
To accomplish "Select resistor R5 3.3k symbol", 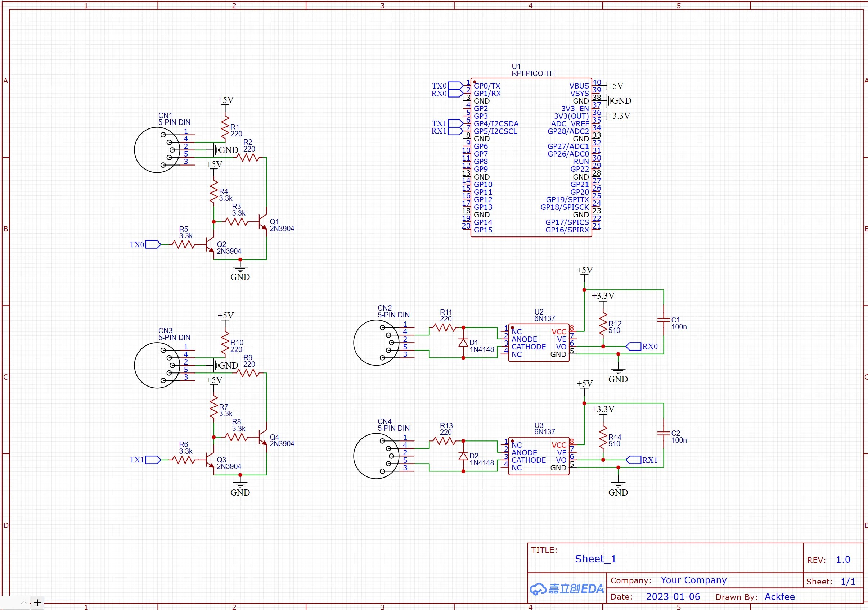I will coord(184,244).
